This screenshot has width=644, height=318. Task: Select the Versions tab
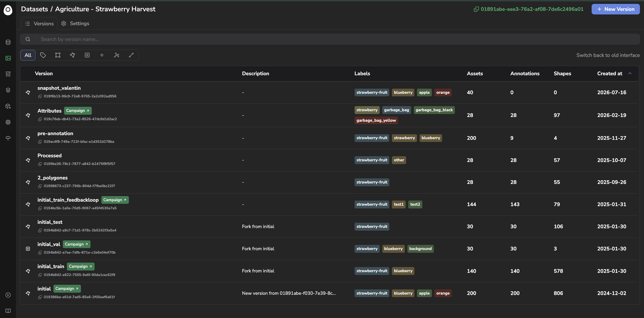pyautogui.click(x=39, y=23)
